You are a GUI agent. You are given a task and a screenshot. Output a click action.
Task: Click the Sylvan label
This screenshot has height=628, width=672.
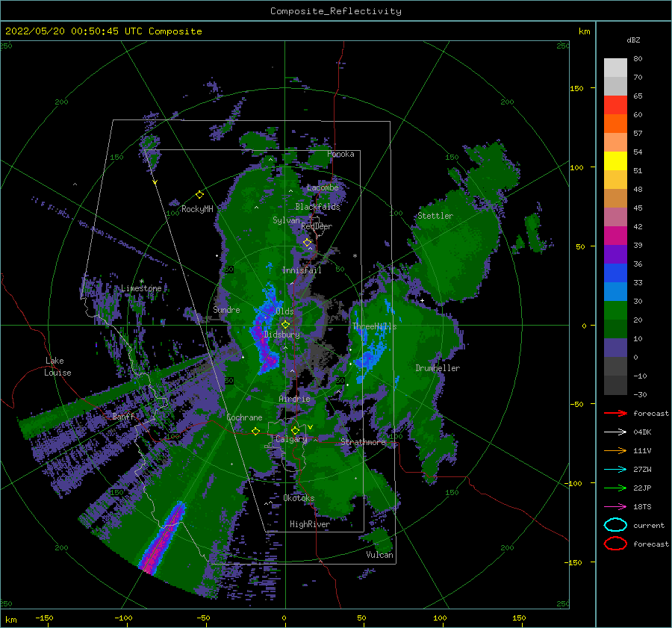[x=286, y=221]
